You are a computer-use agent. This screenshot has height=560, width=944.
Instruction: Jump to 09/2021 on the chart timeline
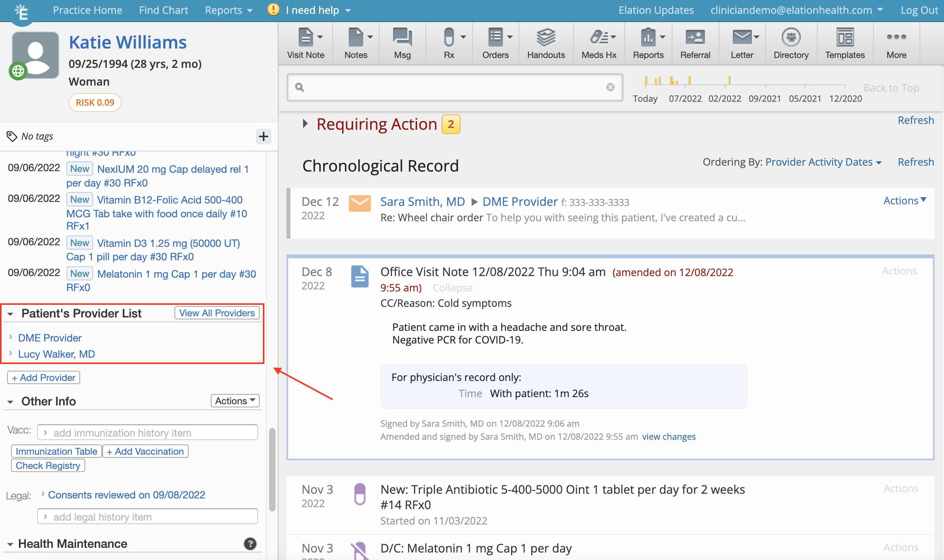(764, 99)
